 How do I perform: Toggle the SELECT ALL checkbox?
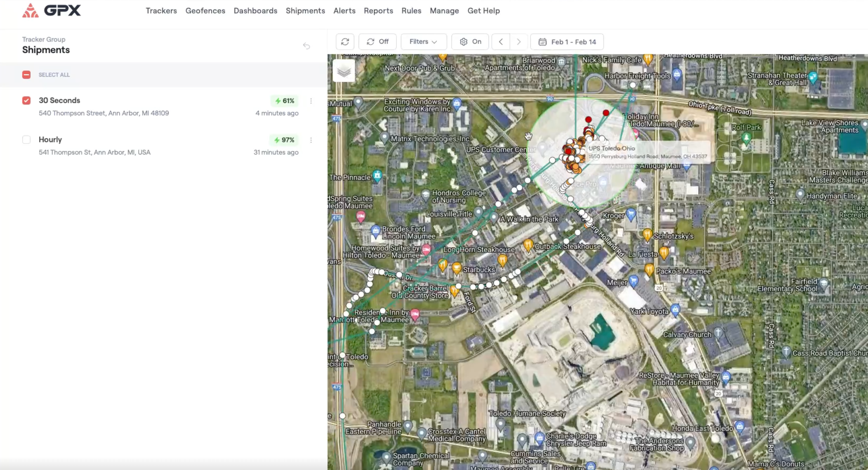(26, 75)
